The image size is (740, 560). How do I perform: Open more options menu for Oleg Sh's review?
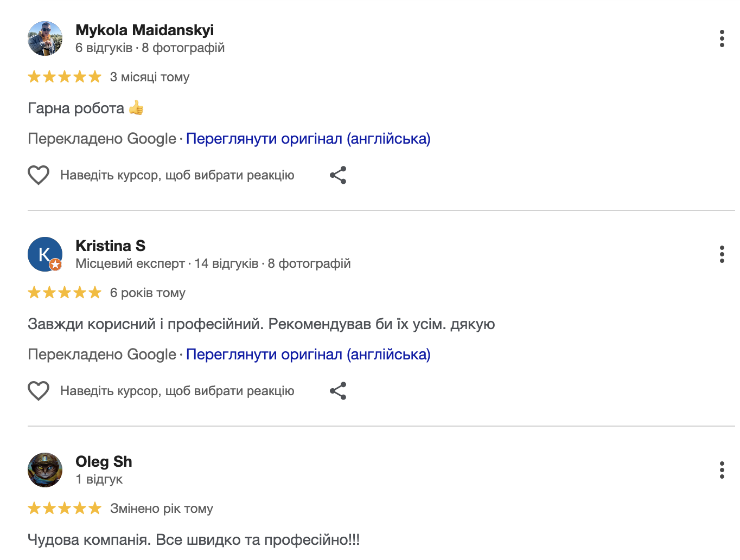click(722, 470)
